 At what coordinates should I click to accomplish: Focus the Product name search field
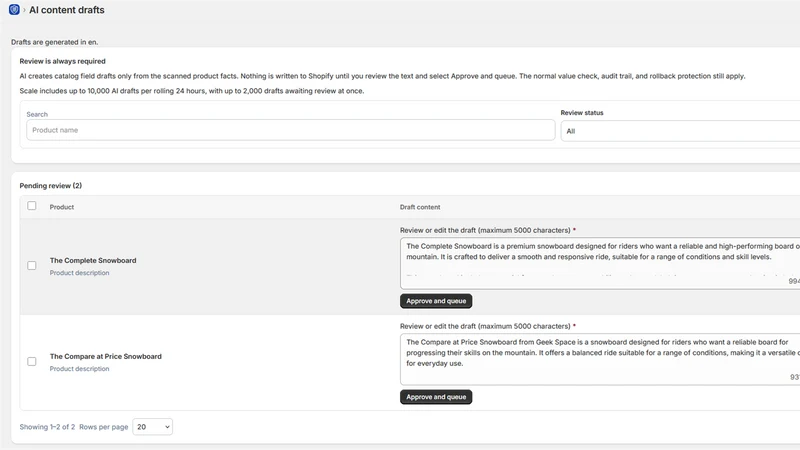point(291,130)
